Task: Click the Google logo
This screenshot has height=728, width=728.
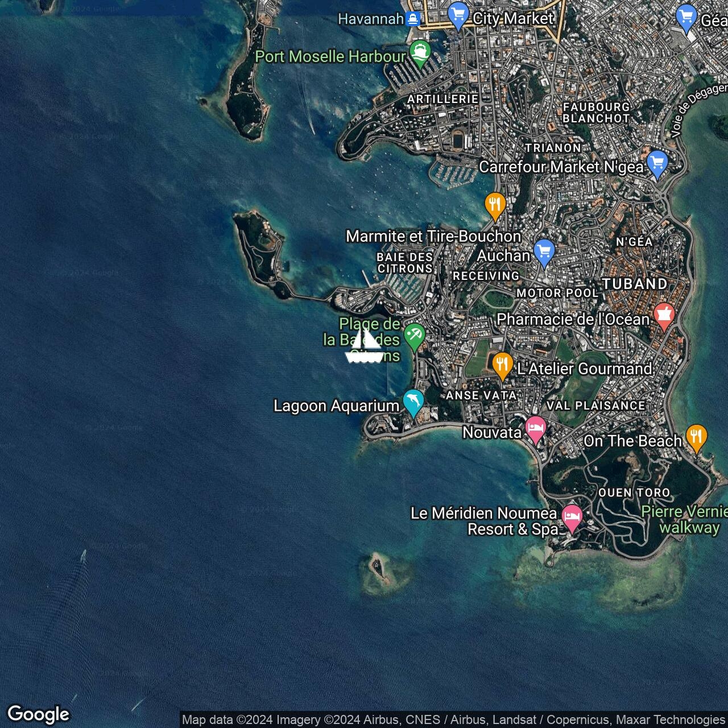Action: point(38,714)
